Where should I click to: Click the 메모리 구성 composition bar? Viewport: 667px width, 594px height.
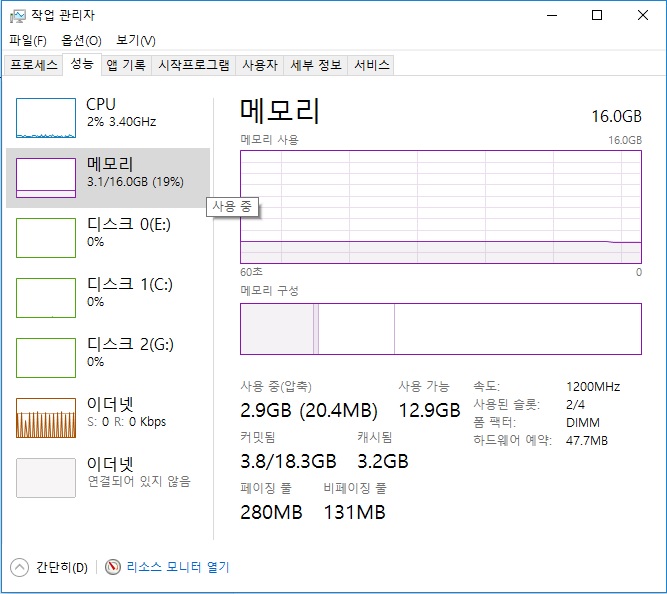pyautogui.click(x=441, y=329)
